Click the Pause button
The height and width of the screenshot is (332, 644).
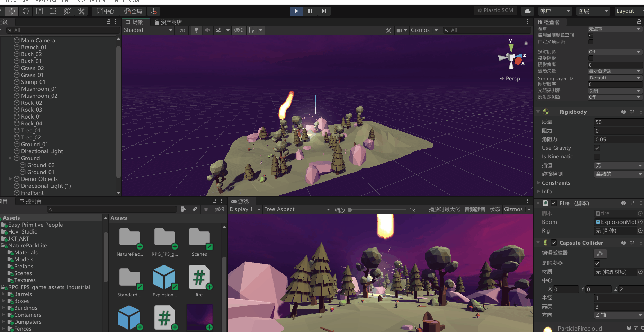click(310, 11)
